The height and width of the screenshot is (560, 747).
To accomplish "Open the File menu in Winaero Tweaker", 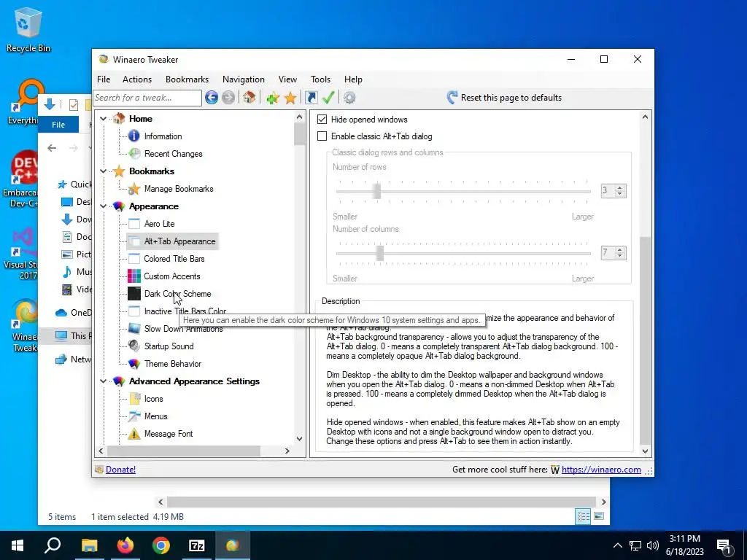I will (x=104, y=79).
